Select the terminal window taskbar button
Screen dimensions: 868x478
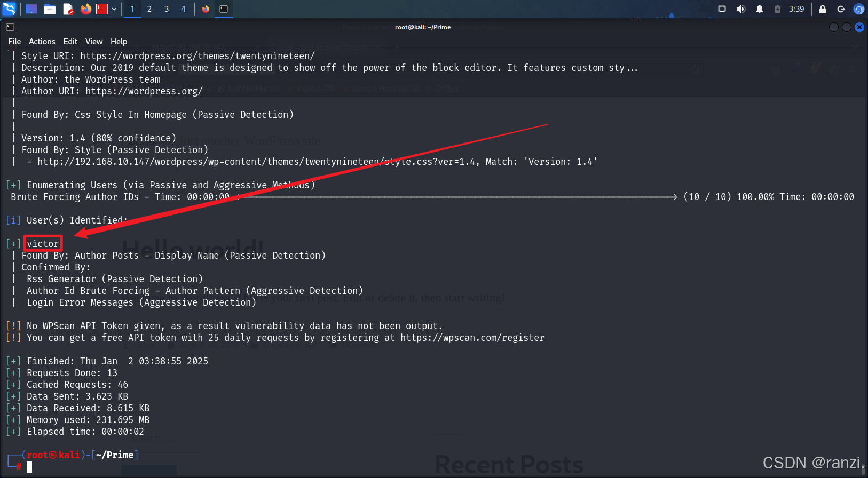(x=224, y=9)
